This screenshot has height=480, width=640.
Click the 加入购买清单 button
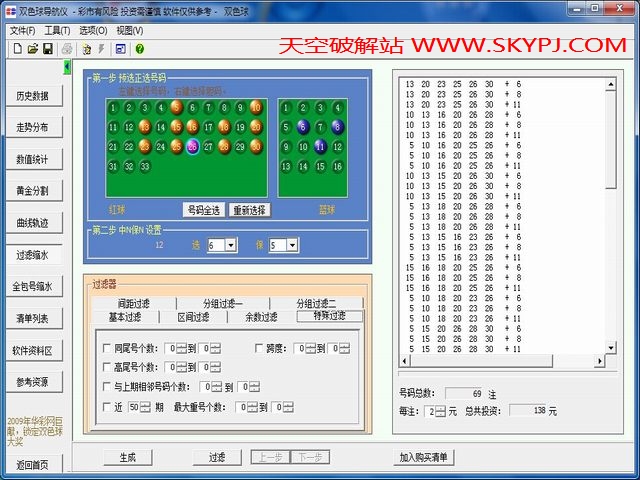coord(424,457)
